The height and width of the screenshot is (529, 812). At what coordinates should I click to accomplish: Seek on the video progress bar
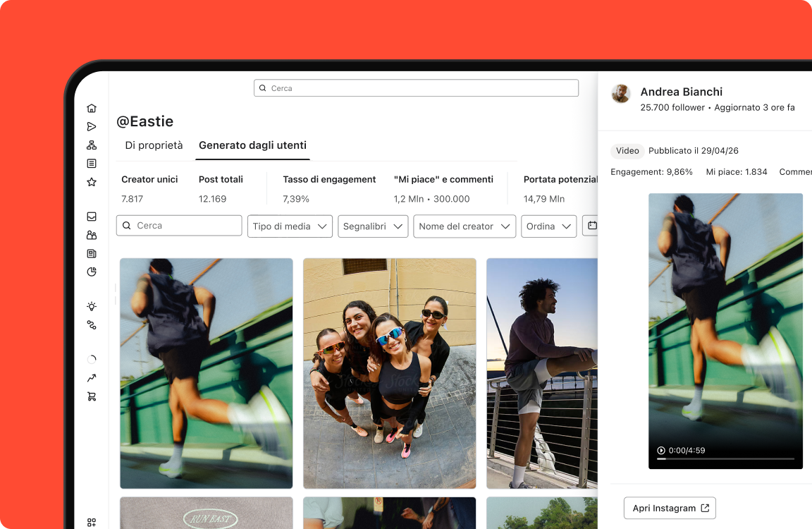tap(725, 458)
